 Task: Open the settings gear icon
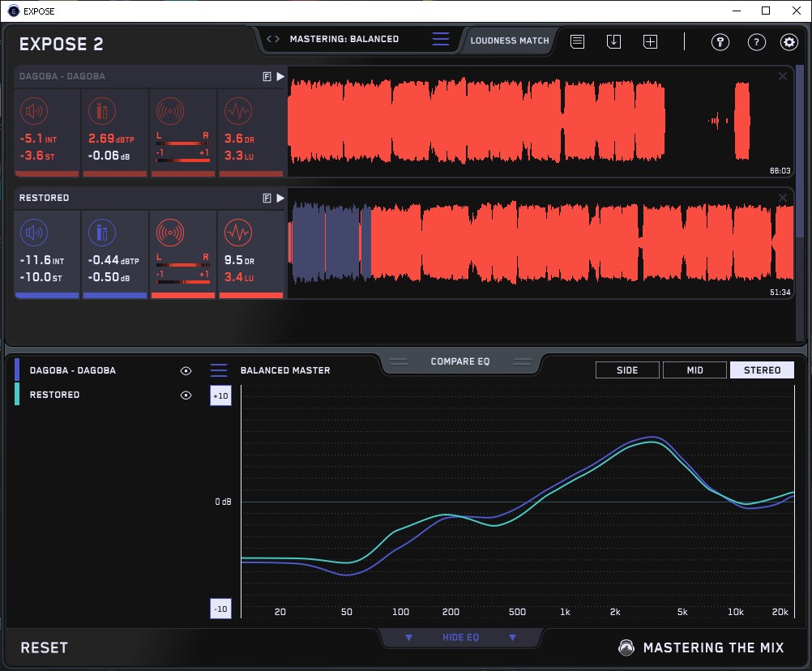789,42
